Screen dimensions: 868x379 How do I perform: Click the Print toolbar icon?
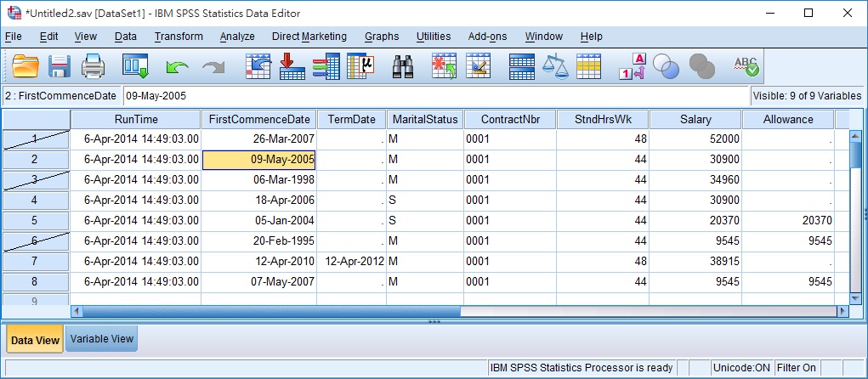tap(93, 65)
